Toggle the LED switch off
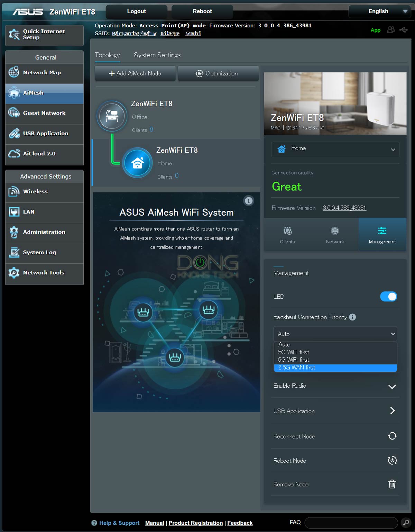Viewport: 415px width, 532px height. pyautogui.click(x=388, y=297)
